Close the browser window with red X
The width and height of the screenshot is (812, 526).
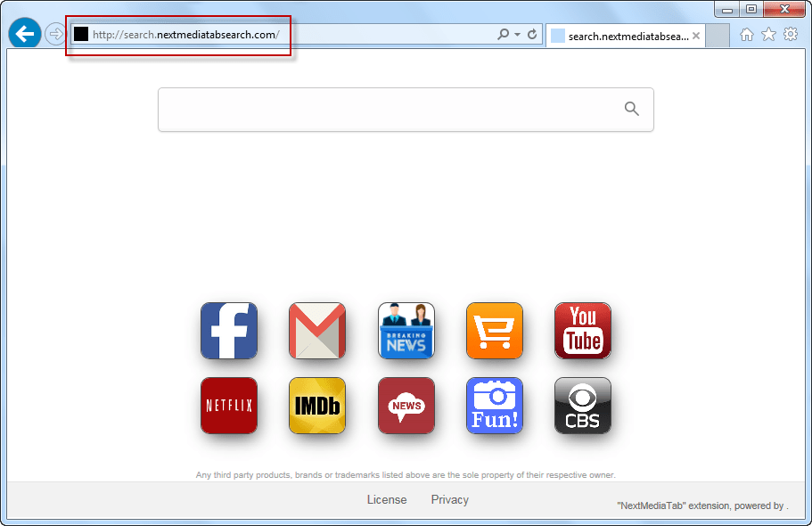[784, 9]
